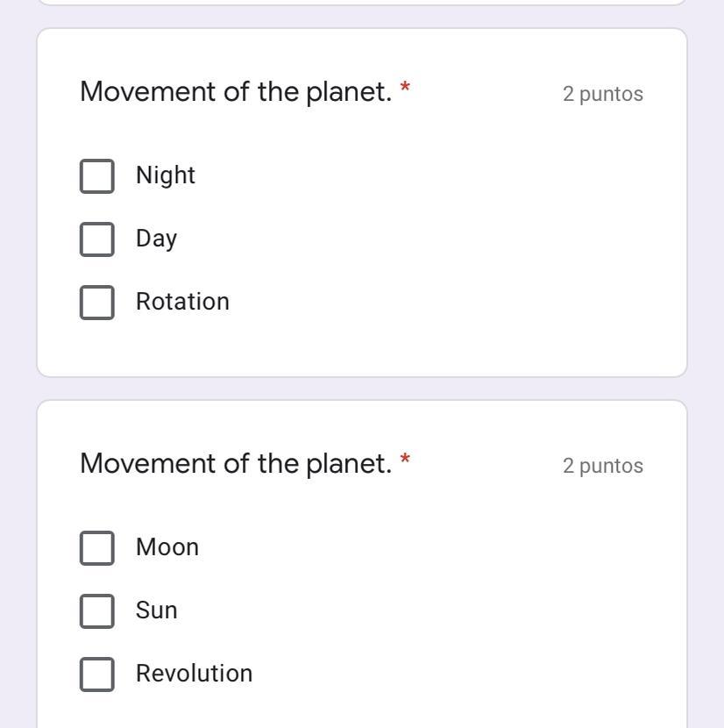Click the question title above the Night option

click(236, 91)
